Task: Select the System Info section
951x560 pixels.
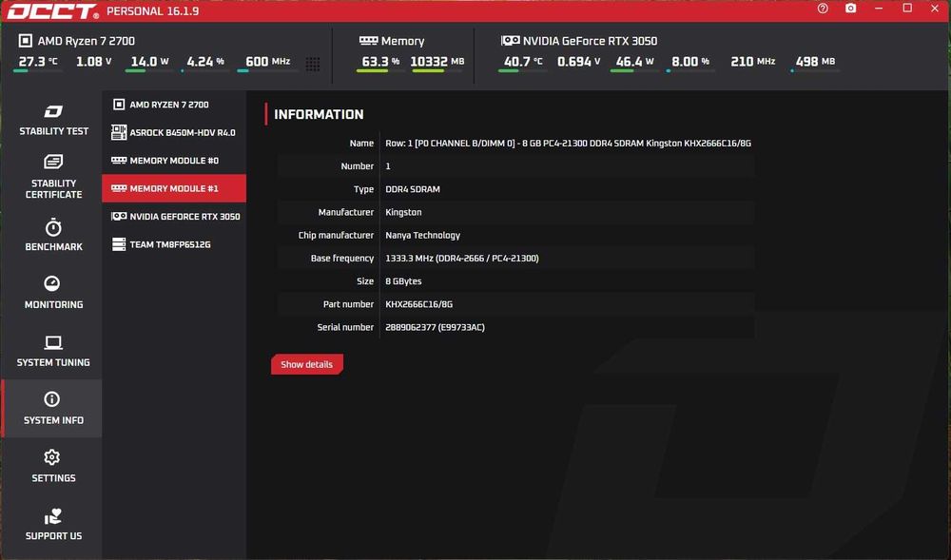Action: click(x=53, y=409)
